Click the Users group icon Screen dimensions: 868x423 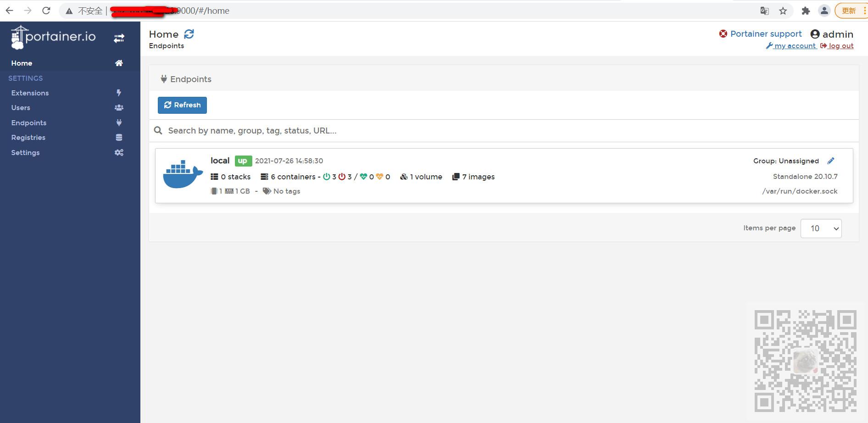pos(119,108)
